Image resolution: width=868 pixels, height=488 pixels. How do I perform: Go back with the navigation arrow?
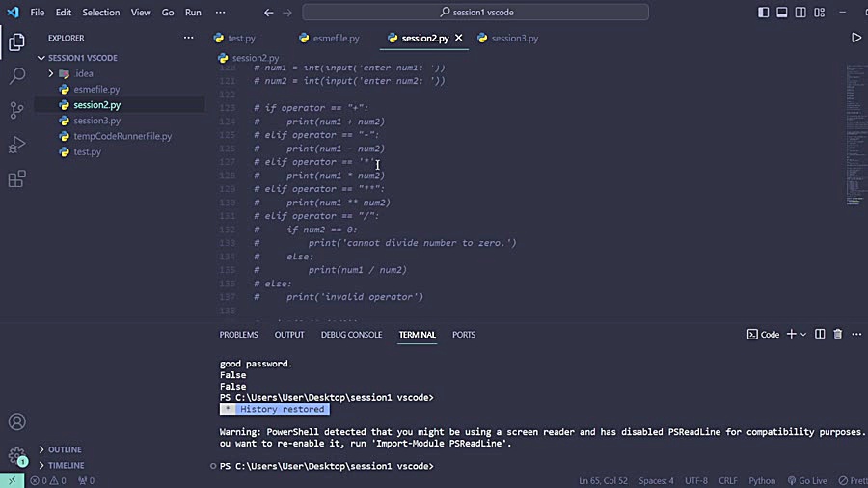tap(268, 13)
